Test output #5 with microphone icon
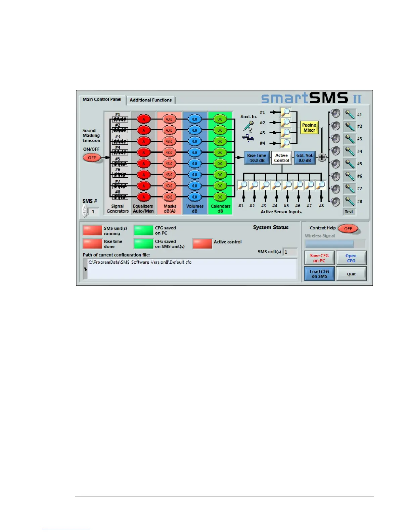This screenshot has width=411, height=532. pos(350,164)
